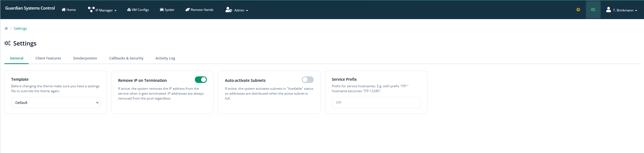Expand the T. Brinkmann user menu caret
The height and width of the screenshot is (153, 644).
(x=636, y=11)
